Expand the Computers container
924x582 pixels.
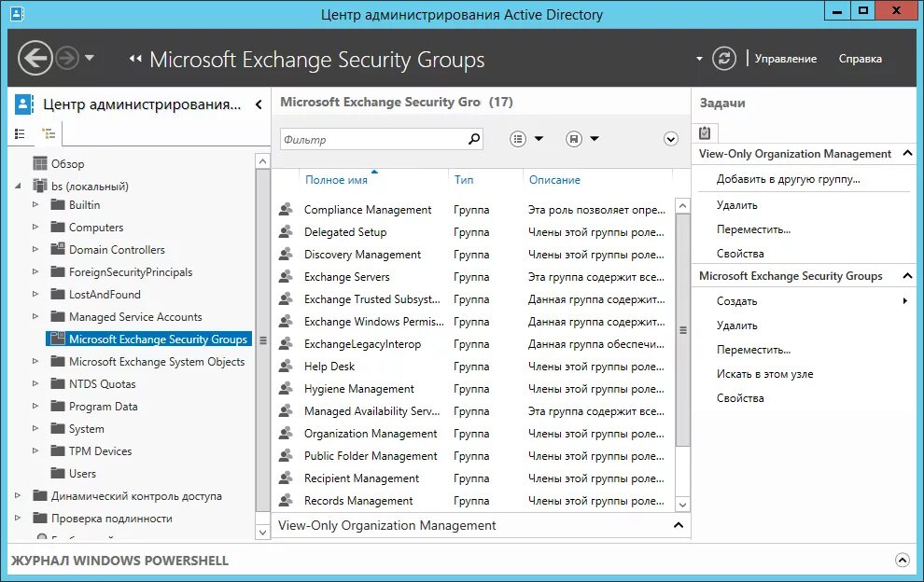click(x=35, y=228)
